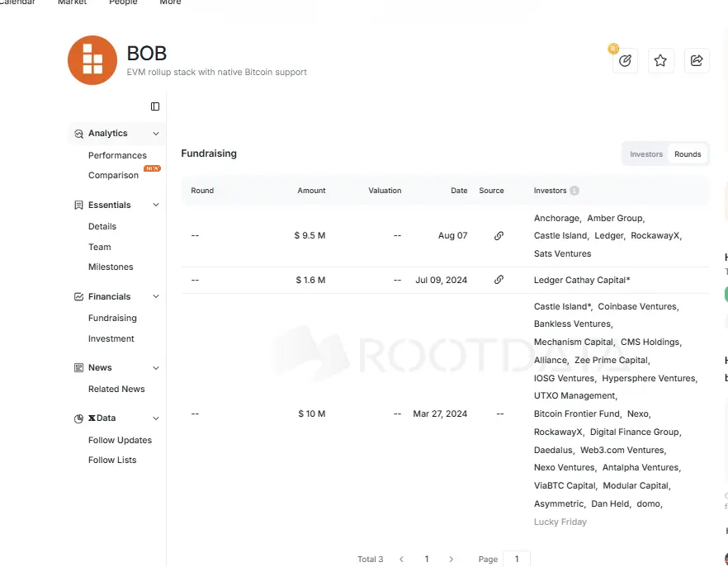The width and height of the screenshot is (728, 567).
Task: Open Lucky Friday investor link
Action: pyautogui.click(x=560, y=522)
